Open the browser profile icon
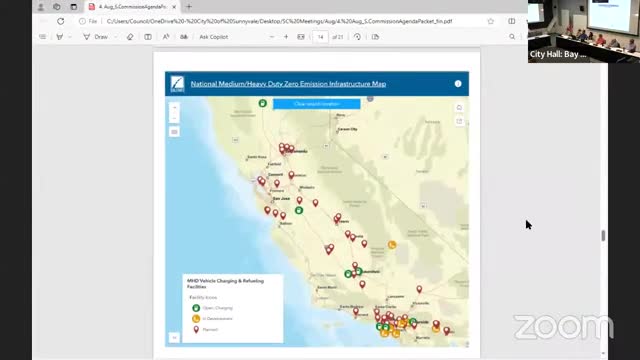640x360 pixels. tap(41, 7)
